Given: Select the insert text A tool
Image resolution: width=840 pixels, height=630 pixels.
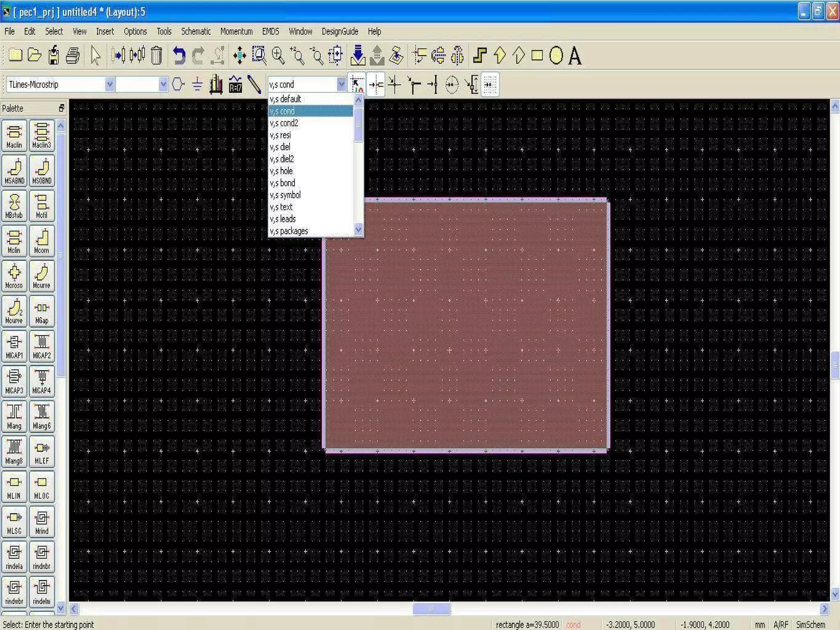Looking at the screenshot, I should [575, 55].
